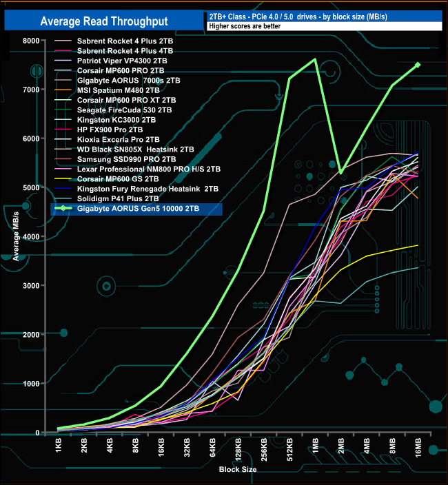Click the x-axis label 4MB
Image resolution: width=448 pixels, height=485 pixels.
[x=367, y=446]
